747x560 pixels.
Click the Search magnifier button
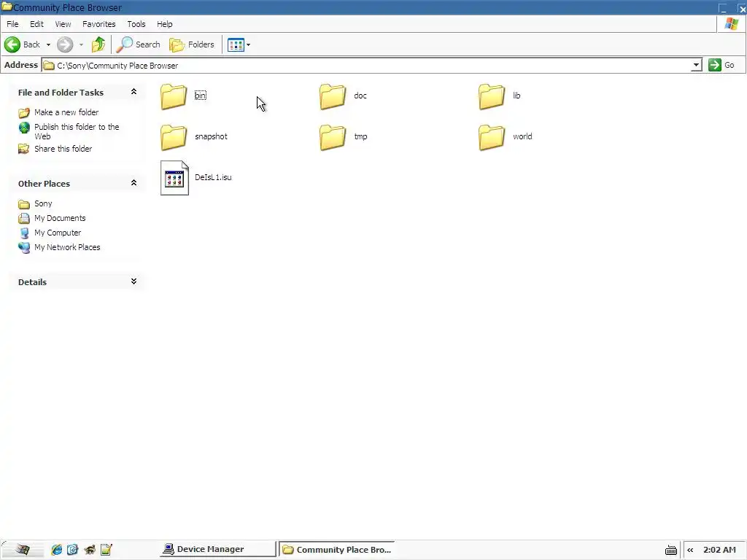tap(139, 44)
